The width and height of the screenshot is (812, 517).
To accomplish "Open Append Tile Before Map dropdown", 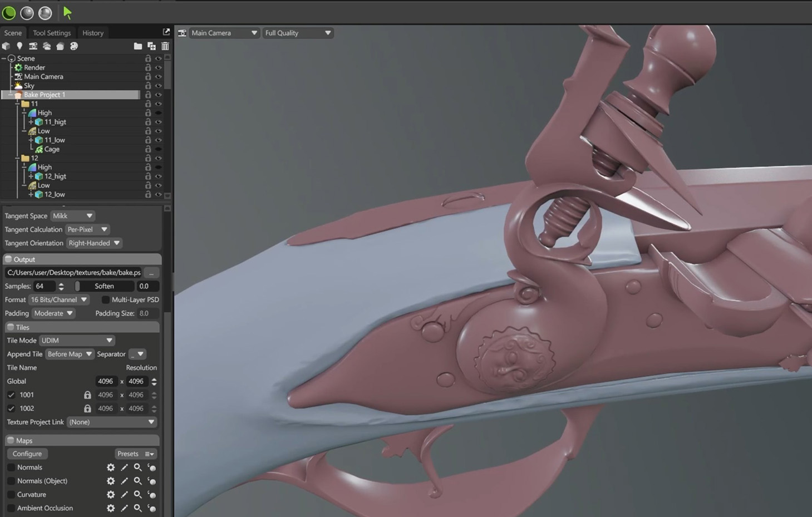I will (x=69, y=354).
